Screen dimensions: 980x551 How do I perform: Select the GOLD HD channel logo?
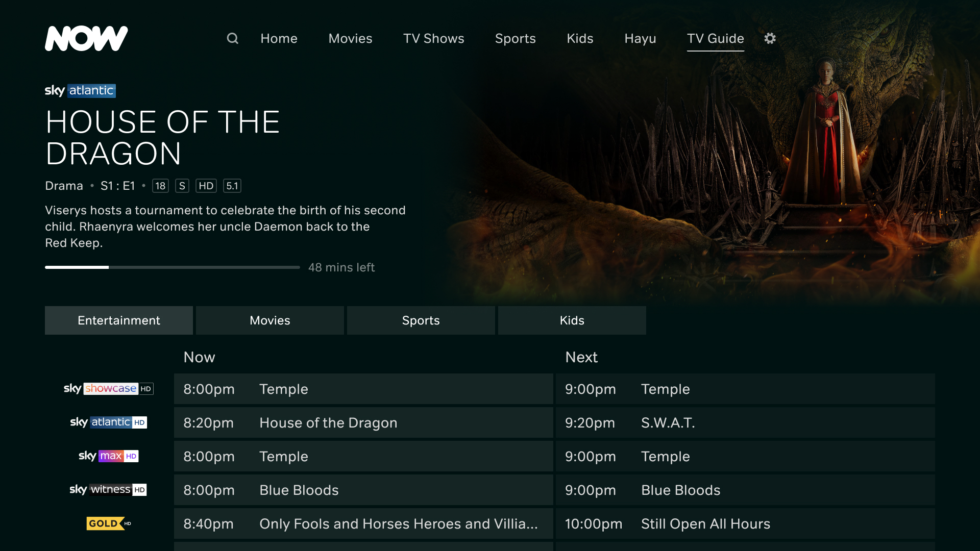click(108, 523)
